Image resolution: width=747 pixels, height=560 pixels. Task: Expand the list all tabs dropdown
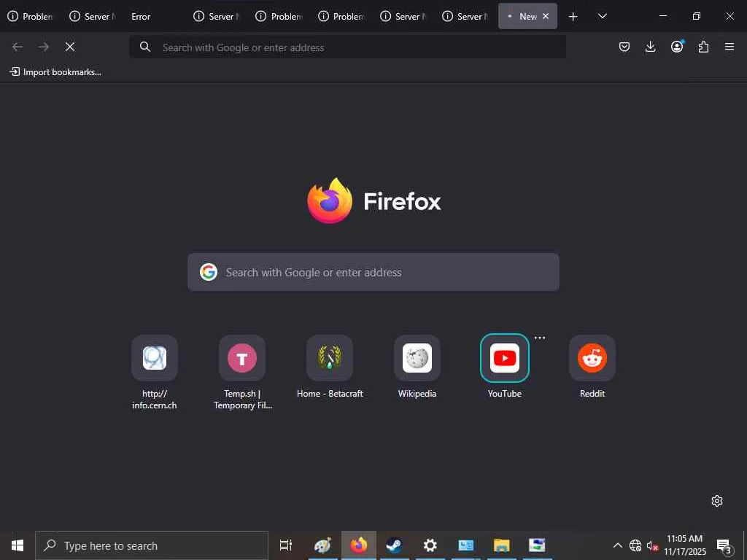pos(602,16)
